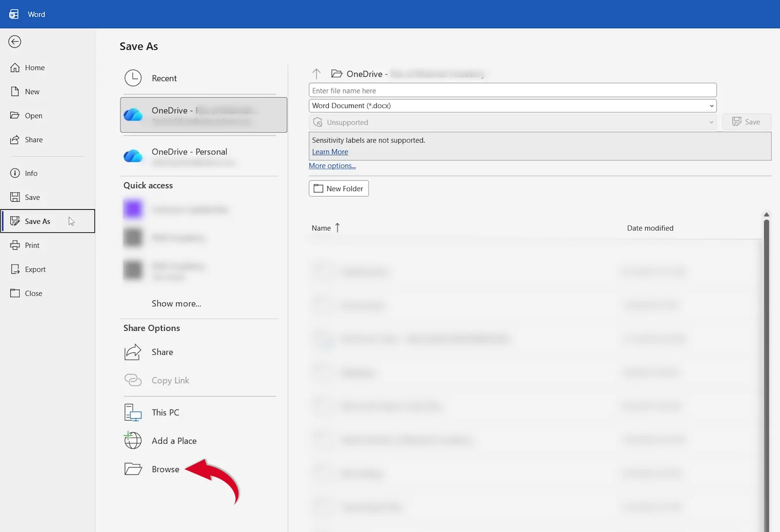
Task: Click the Info circle icon
Action: click(15, 173)
